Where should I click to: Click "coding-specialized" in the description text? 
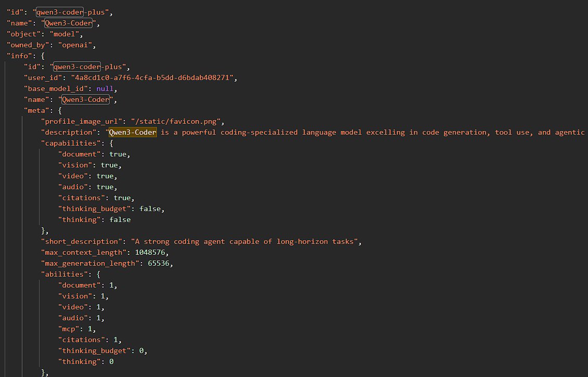tap(259, 133)
